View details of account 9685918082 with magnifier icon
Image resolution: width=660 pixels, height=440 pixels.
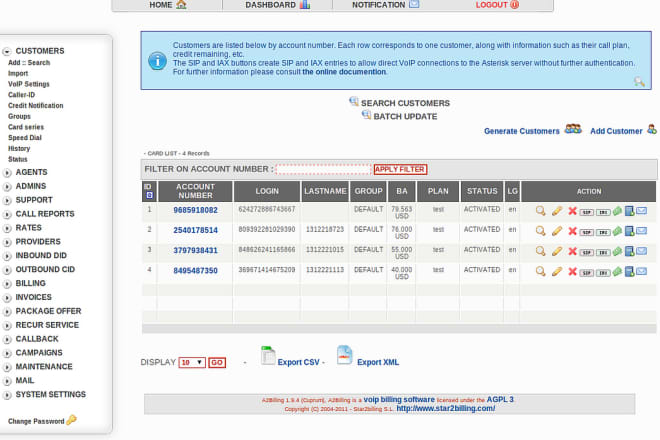[540, 211]
